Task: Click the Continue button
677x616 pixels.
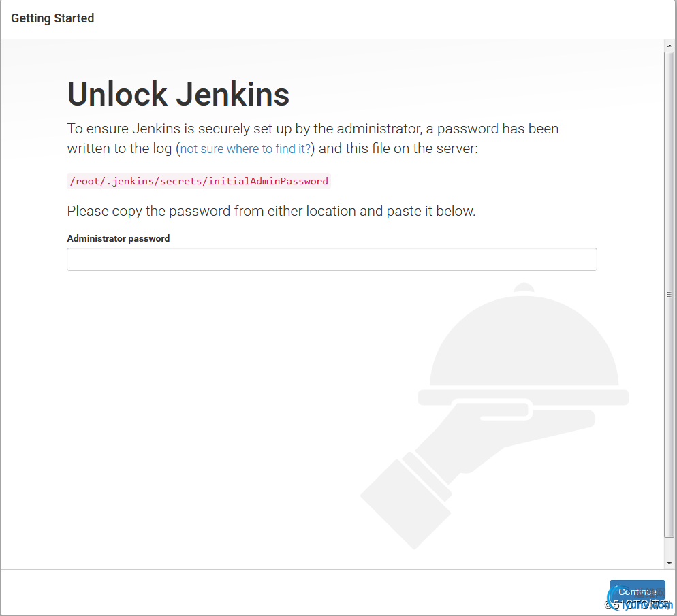Action: tap(637, 592)
